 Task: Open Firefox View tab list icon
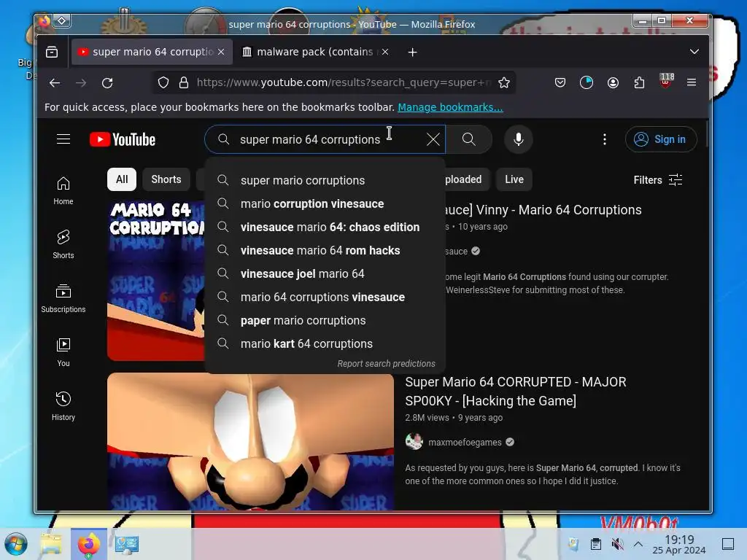[52, 52]
